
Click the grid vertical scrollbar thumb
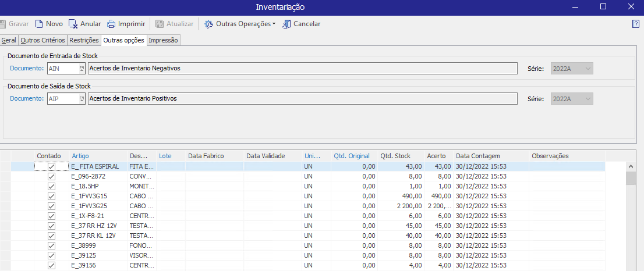click(631, 177)
